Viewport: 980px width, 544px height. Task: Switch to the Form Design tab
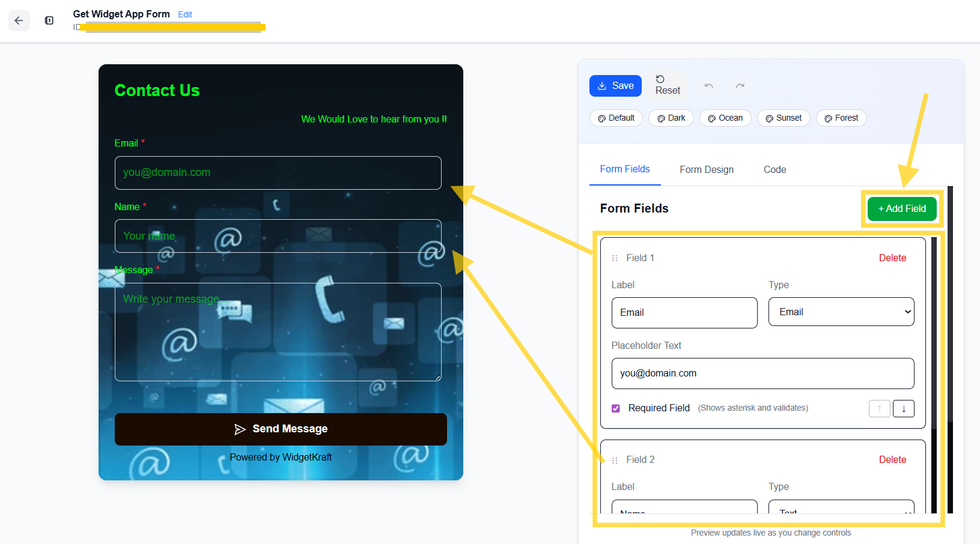click(x=707, y=169)
